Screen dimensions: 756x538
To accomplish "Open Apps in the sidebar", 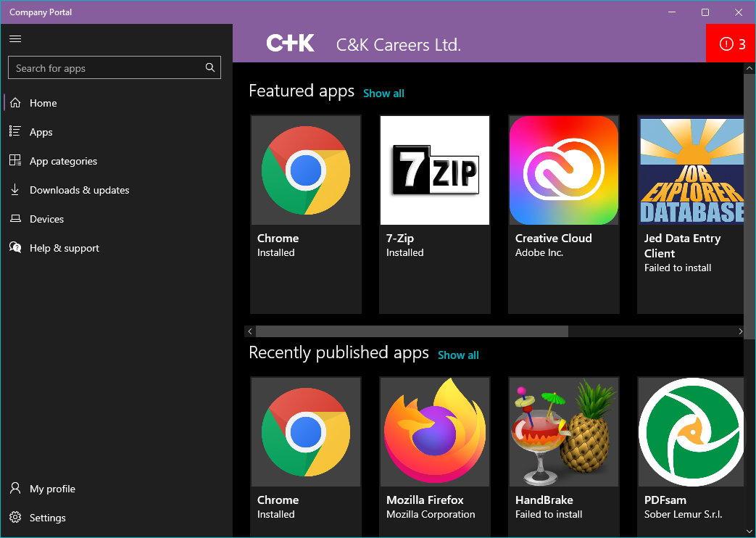I will pos(41,132).
